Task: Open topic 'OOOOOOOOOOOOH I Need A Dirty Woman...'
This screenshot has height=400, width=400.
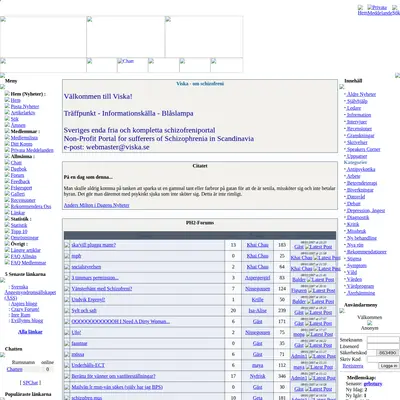Action: (121, 322)
